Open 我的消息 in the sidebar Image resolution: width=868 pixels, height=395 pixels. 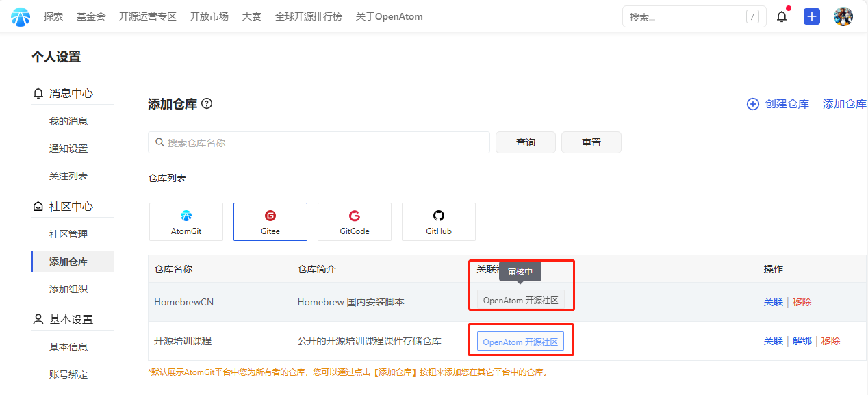[x=68, y=121]
